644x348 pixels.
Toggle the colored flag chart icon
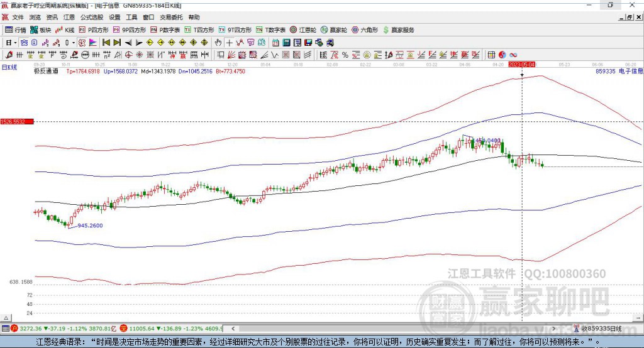pyautogui.click(x=93, y=43)
